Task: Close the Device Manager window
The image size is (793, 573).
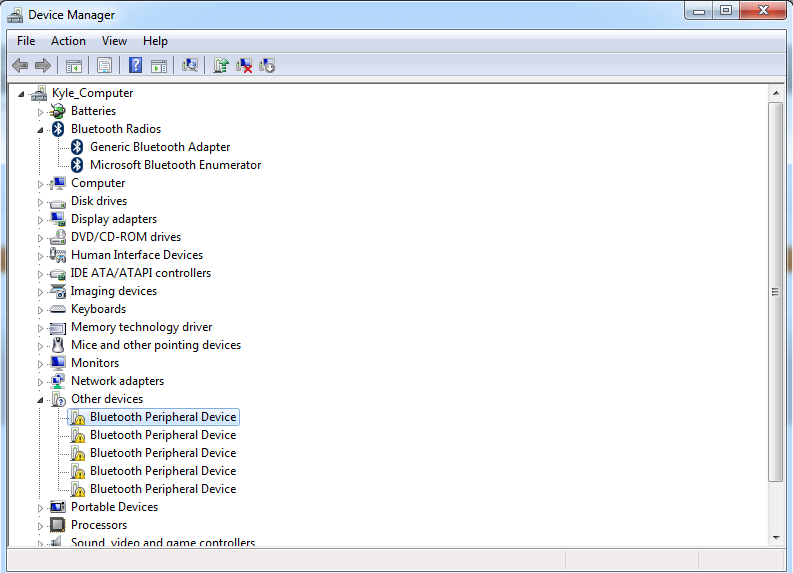Action: point(763,11)
